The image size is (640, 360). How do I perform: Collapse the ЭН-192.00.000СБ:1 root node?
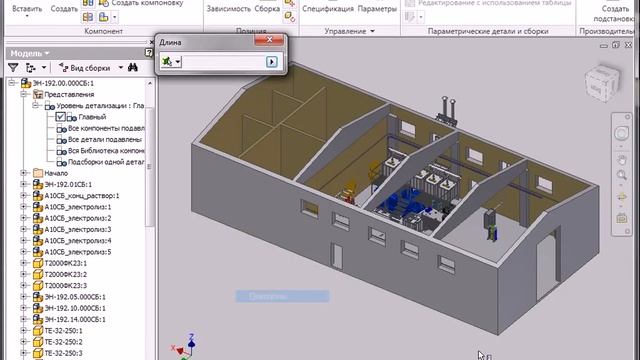(x=12, y=83)
